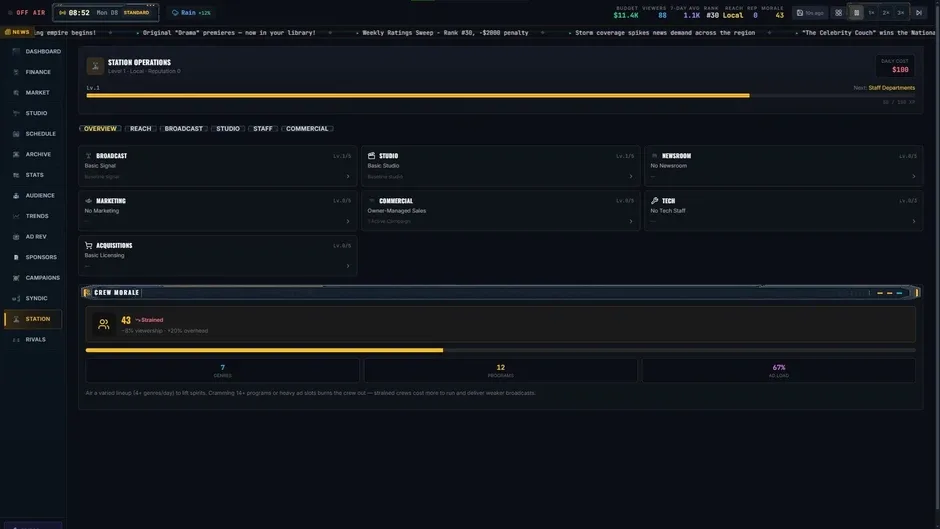Open the Rivals page from the sidebar
This screenshot has height=529, width=940.
tap(37, 339)
